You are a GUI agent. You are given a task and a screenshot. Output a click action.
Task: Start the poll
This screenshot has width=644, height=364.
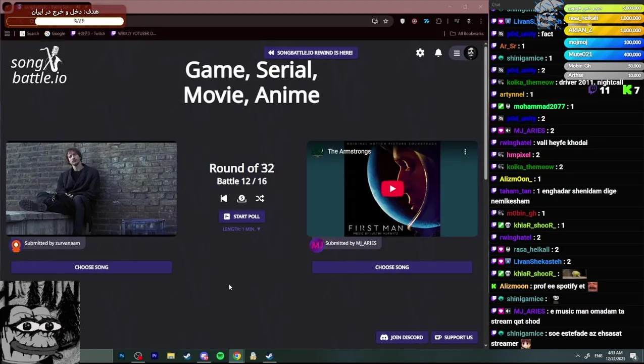[x=241, y=216]
